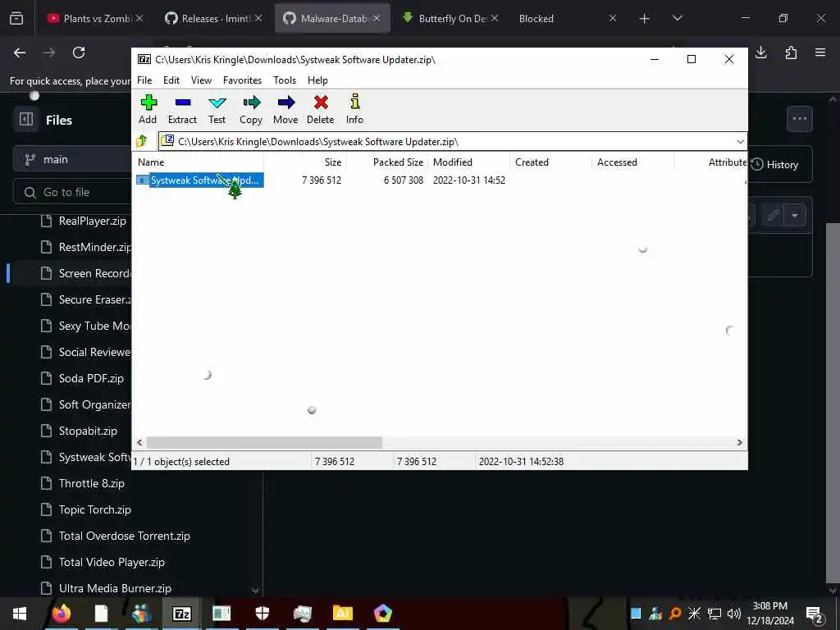This screenshot has width=840, height=630.
Task: Click the 7 396 512 size cell
Action: 322,180
